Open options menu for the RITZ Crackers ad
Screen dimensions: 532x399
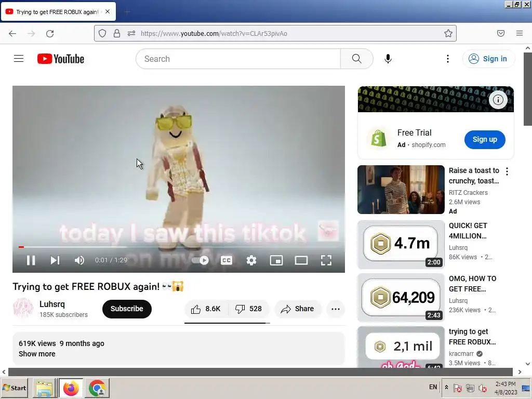point(507,171)
